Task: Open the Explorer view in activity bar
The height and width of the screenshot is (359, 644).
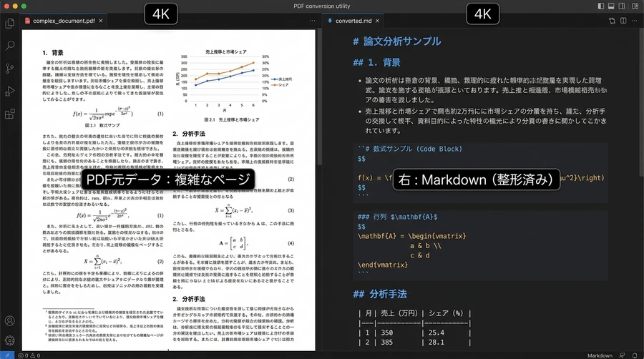Action: tap(10, 23)
